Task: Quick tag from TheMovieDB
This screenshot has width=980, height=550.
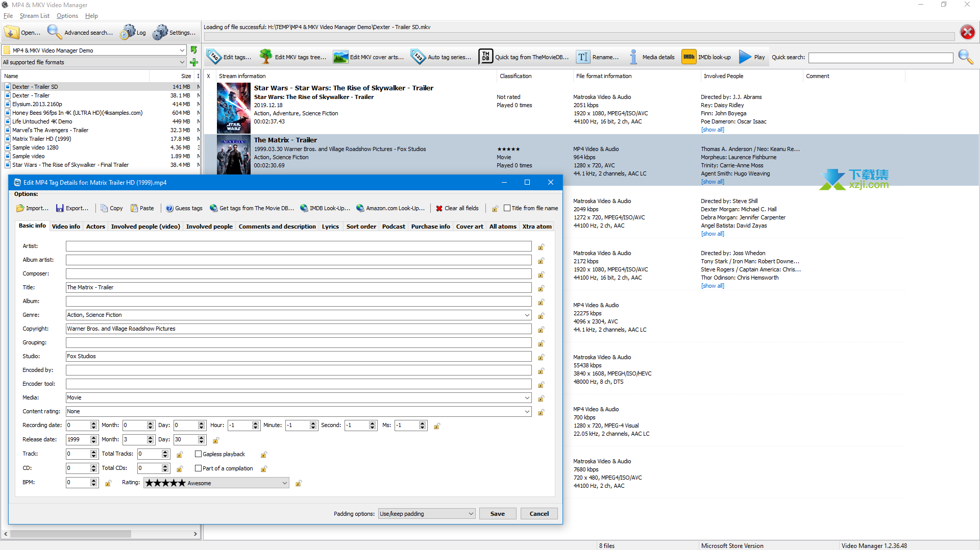Action: click(x=524, y=57)
